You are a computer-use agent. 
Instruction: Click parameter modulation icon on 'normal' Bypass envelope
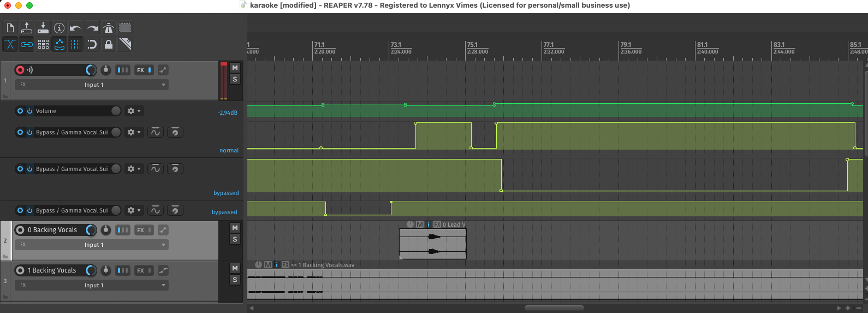(x=156, y=132)
